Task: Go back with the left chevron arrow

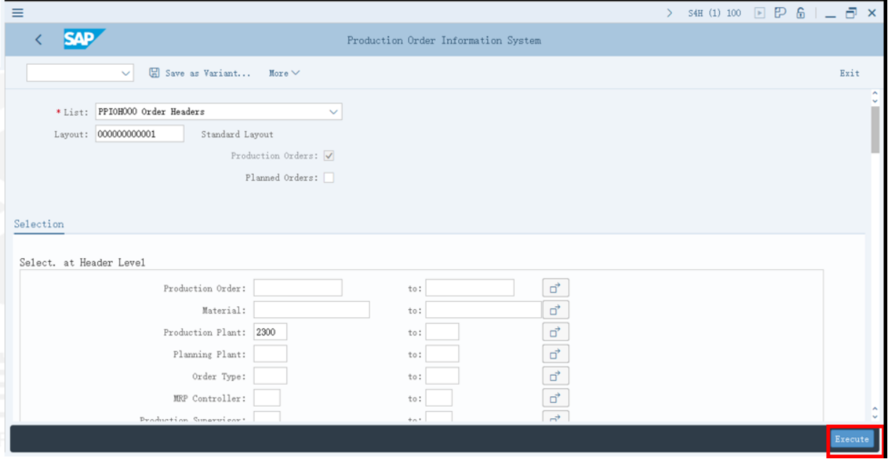Action: click(x=39, y=40)
